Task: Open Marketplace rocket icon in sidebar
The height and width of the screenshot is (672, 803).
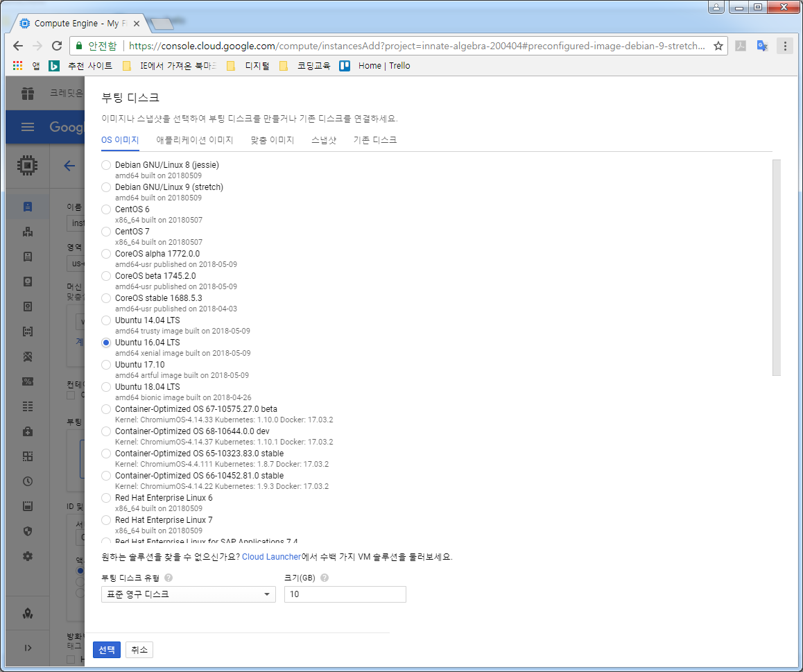Action: click(28, 613)
